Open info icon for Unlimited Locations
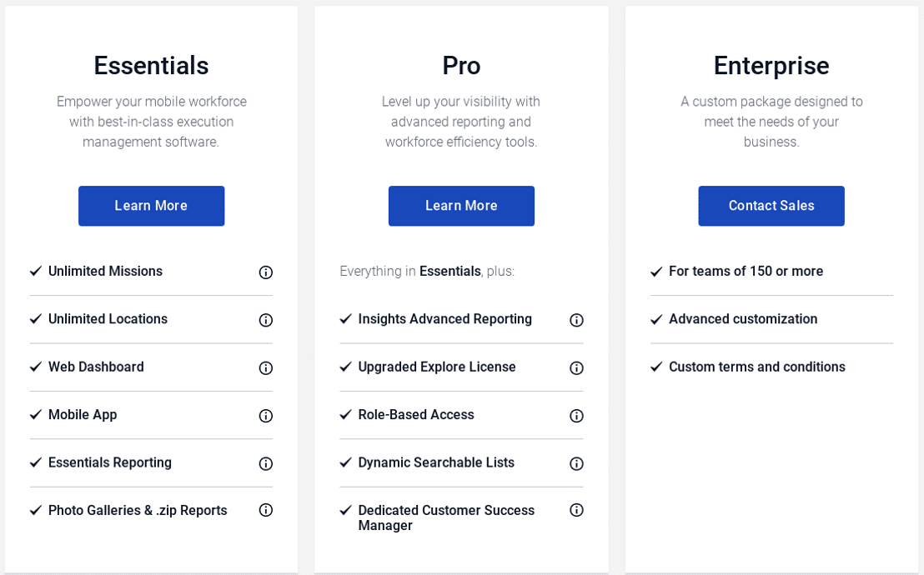 click(x=266, y=320)
